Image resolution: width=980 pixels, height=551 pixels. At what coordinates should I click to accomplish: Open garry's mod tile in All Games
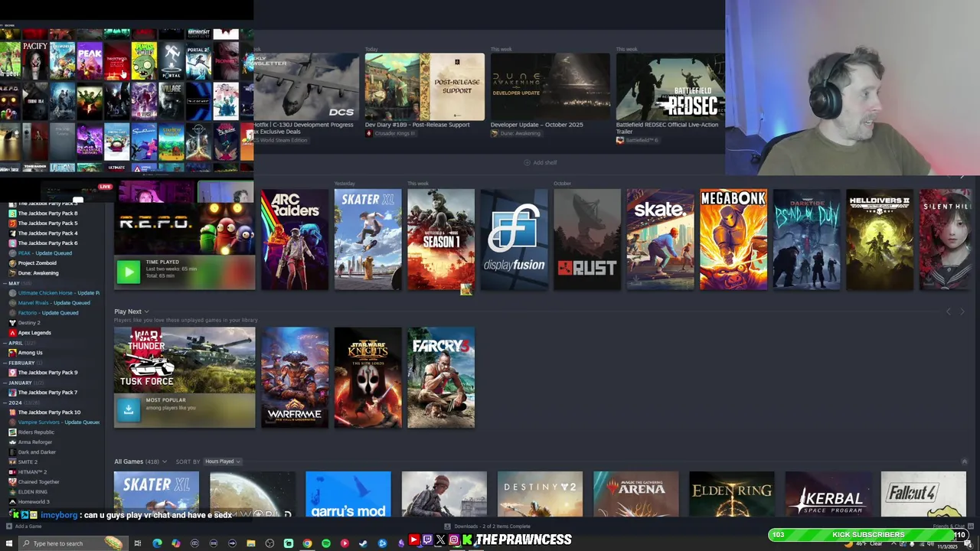point(348,495)
